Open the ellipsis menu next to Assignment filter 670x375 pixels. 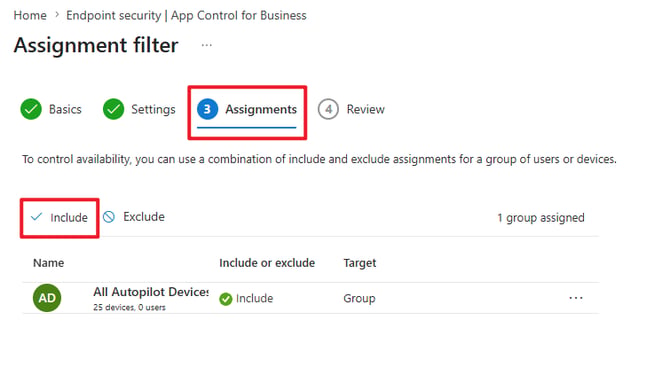(x=207, y=45)
